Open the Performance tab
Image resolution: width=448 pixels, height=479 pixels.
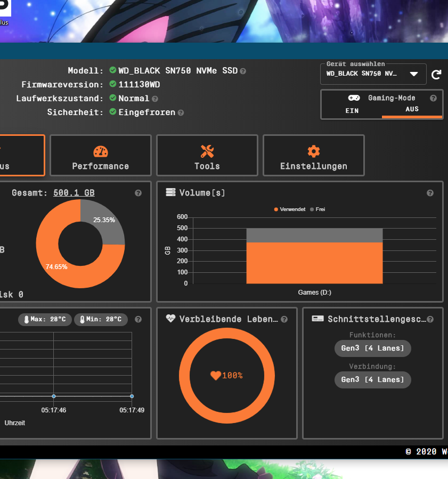point(101,156)
